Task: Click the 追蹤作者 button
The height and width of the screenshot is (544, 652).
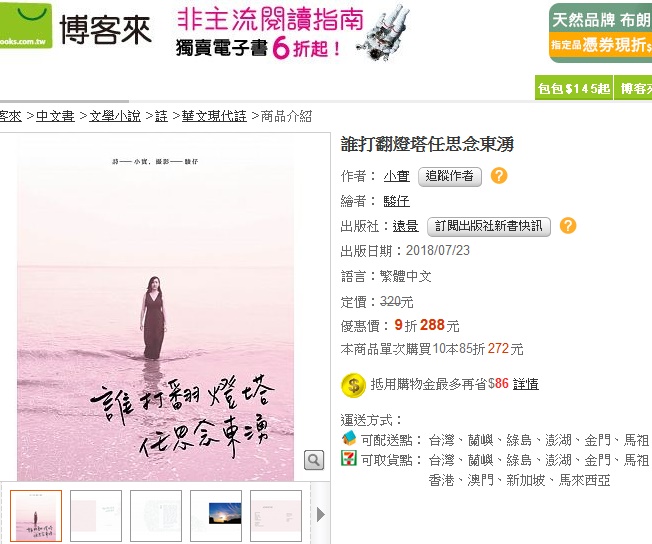Action: (449, 177)
